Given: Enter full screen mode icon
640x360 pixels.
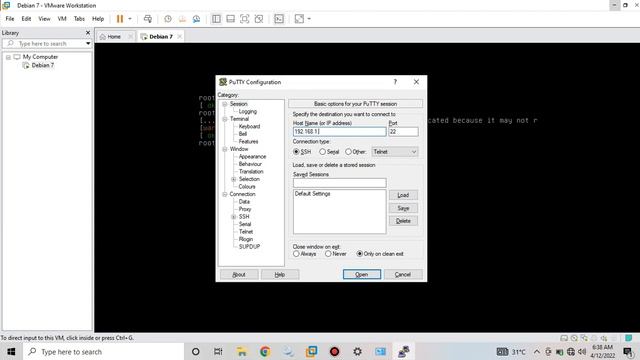Looking at the screenshot, I should coord(244,19).
